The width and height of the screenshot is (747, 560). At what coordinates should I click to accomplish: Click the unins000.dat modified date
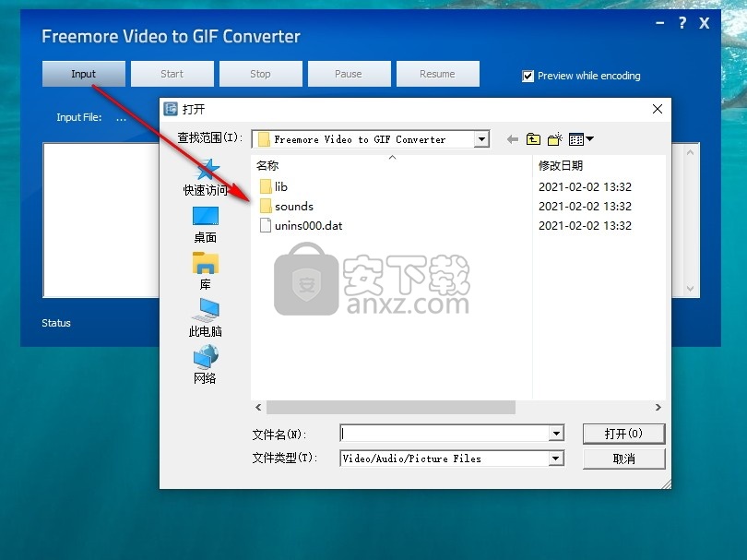coord(585,226)
